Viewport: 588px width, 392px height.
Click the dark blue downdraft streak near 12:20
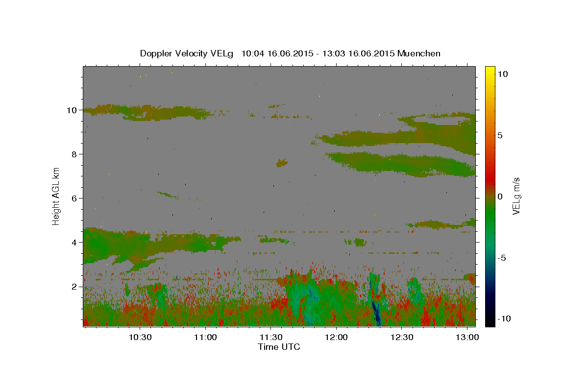[376, 314]
